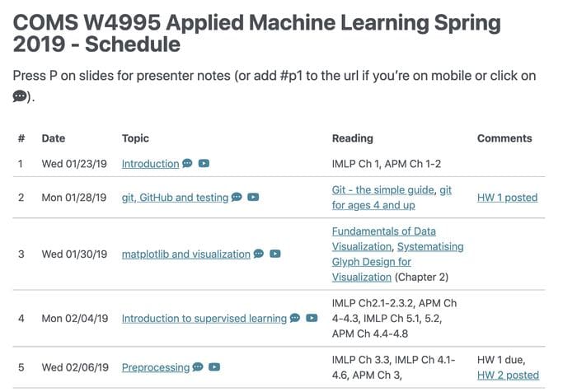Play video icon for Introduction lecture
This screenshot has width=577, height=392.
[x=204, y=163]
